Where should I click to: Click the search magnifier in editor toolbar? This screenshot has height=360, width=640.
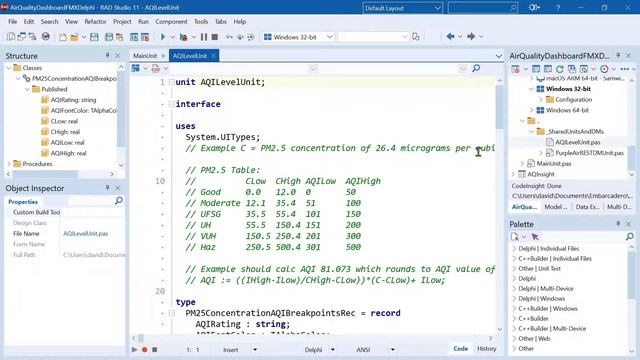[476, 68]
